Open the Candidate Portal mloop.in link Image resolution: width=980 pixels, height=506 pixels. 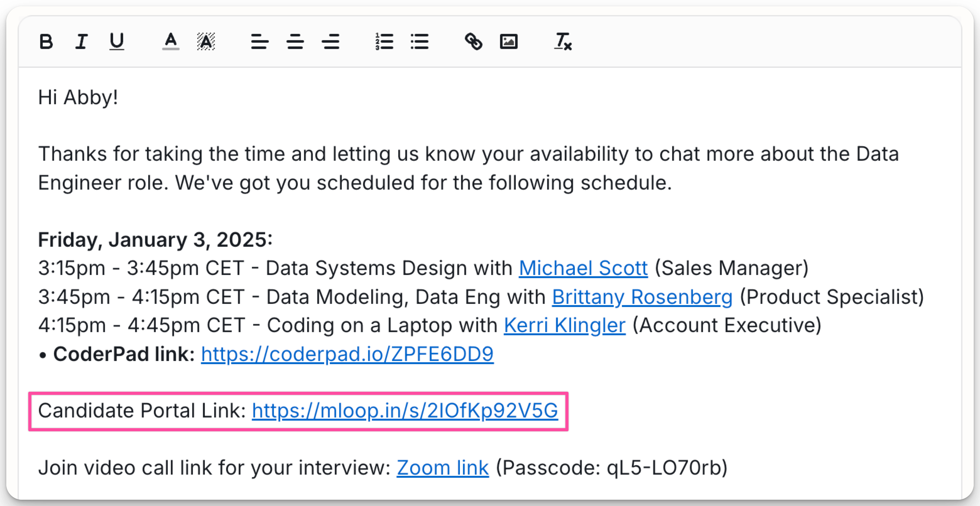click(x=405, y=411)
